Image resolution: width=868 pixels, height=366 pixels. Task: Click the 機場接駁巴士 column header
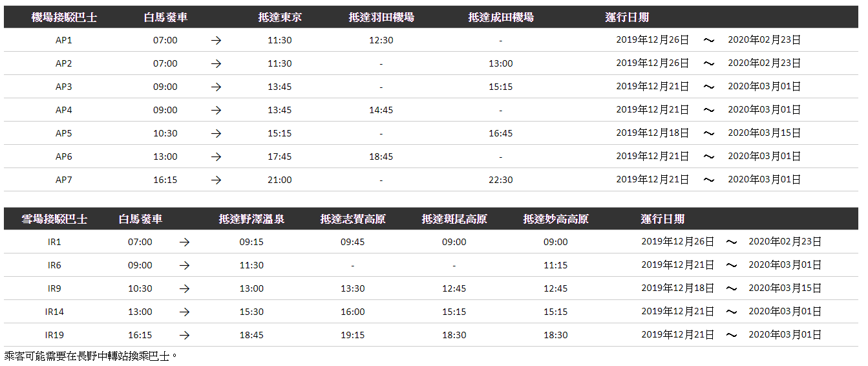coord(64,17)
